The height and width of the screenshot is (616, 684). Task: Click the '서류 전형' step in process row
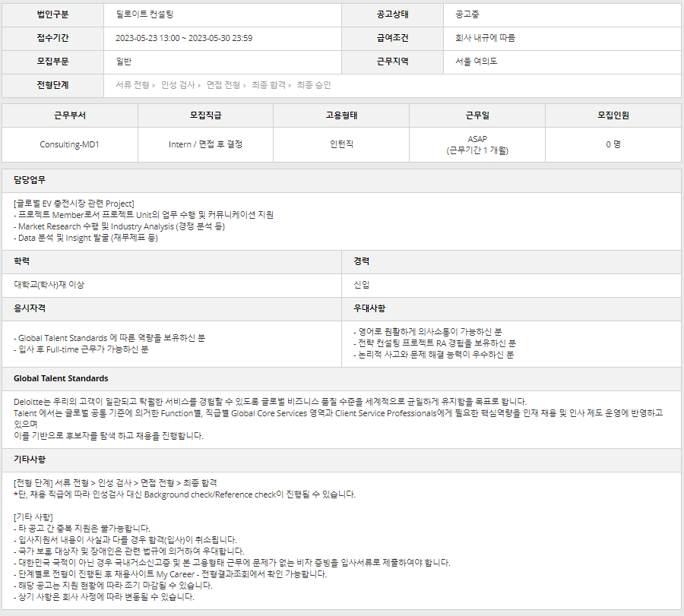click(132, 85)
